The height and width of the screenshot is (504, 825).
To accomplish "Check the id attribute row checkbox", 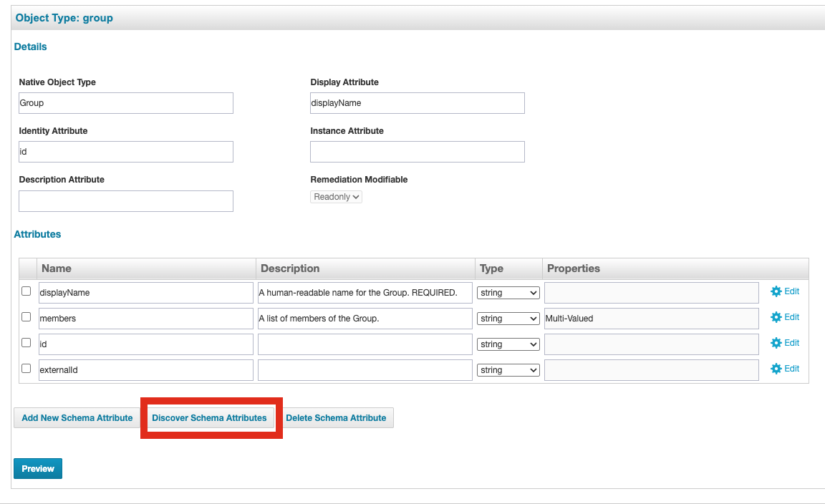I will click(26, 343).
